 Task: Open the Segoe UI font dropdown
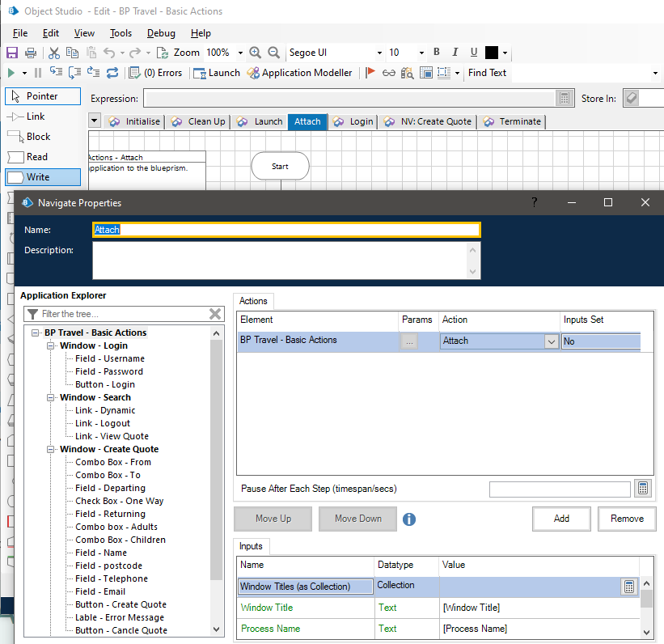coord(379,53)
